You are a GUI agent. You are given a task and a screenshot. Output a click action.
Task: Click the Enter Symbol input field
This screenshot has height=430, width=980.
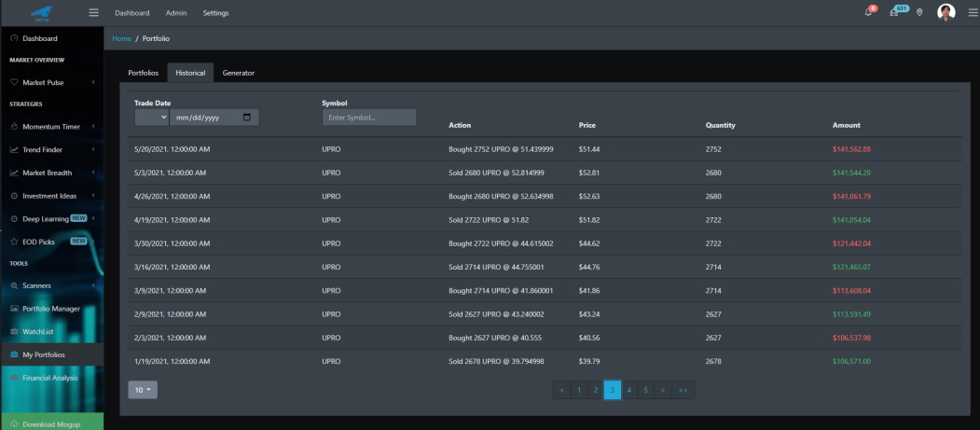coord(368,118)
